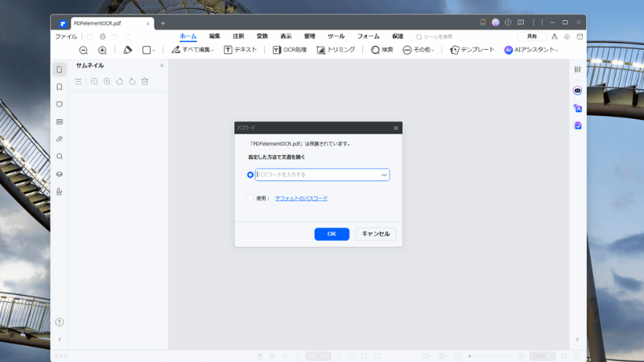Open the bookmarks panel icon
The width and height of the screenshot is (644, 362).
60,87
